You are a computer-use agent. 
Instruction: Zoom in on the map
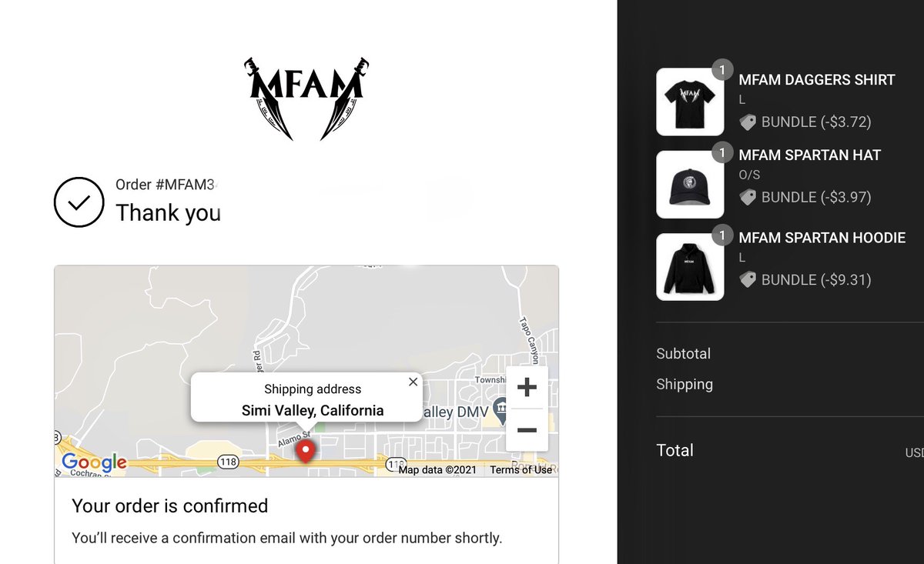point(527,387)
